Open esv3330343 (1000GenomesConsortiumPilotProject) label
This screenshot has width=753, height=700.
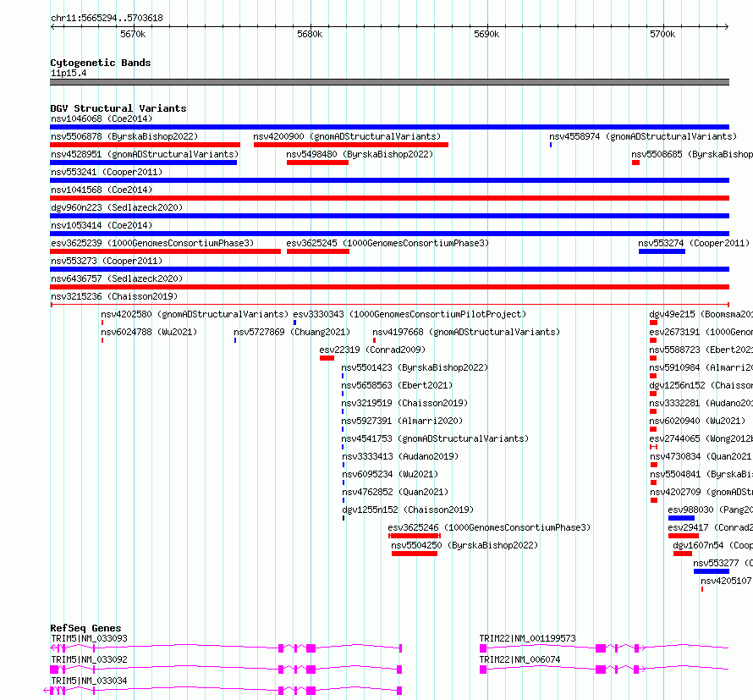[x=409, y=314]
